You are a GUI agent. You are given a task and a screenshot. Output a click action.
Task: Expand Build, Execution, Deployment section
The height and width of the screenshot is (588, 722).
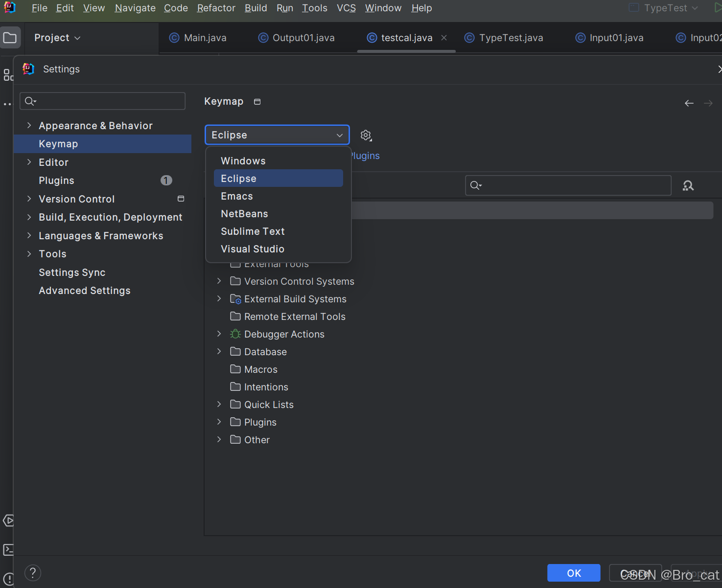pyautogui.click(x=29, y=217)
